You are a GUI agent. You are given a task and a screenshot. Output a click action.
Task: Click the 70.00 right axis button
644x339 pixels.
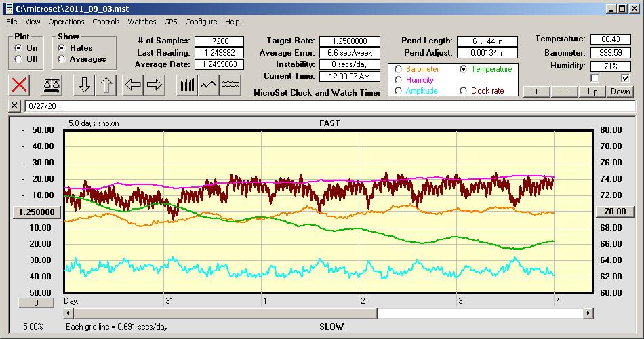pos(615,212)
